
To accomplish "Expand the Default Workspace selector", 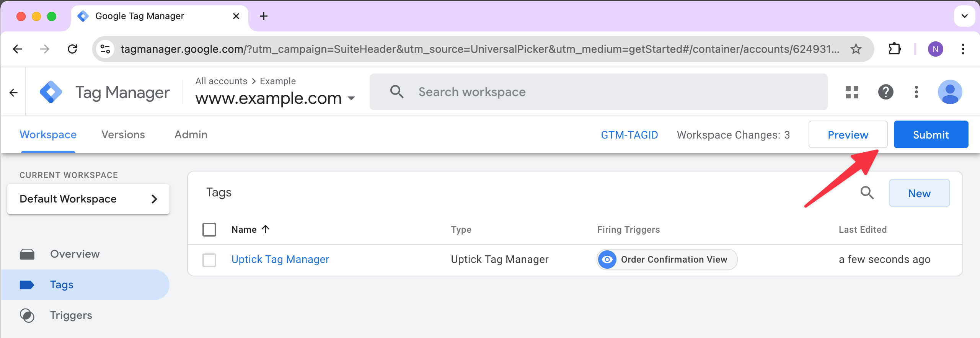I will pyautogui.click(x=88, y=199).
